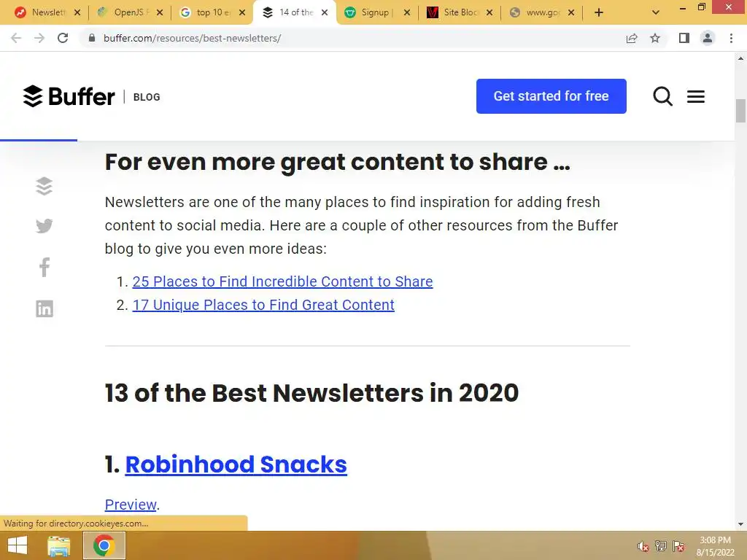This screenshot has width=747, height=560.
Task: Open '17 Unique Places to Find Great Content'
Action: click(x=263, y=305)
